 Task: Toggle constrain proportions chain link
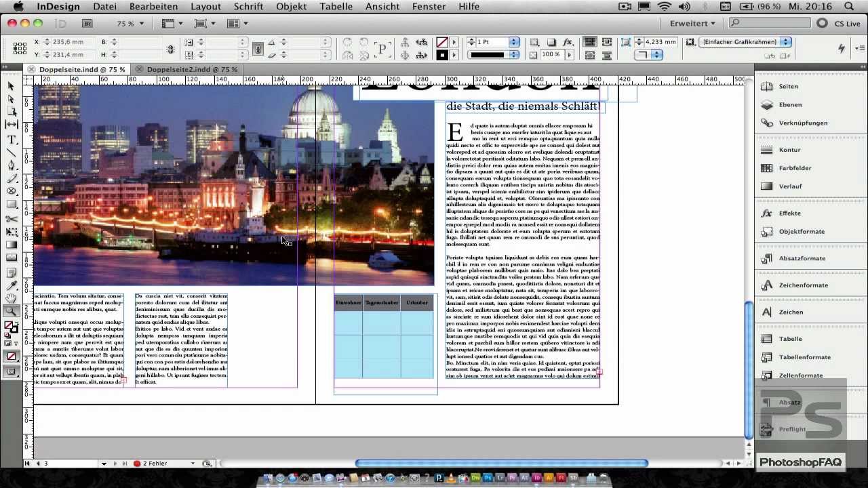[x=258, y=49]
